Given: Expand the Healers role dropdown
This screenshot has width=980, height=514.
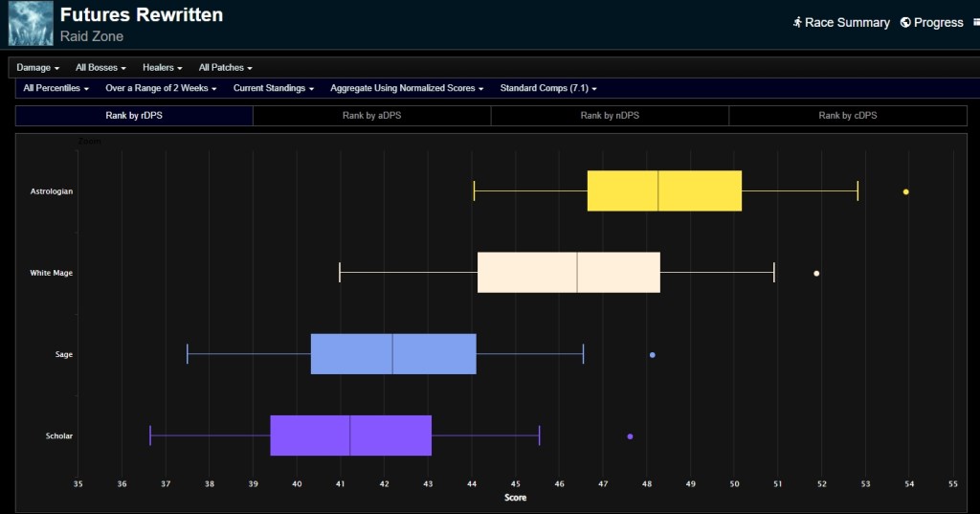Looking at the screenshot, I should coord(162,68).
